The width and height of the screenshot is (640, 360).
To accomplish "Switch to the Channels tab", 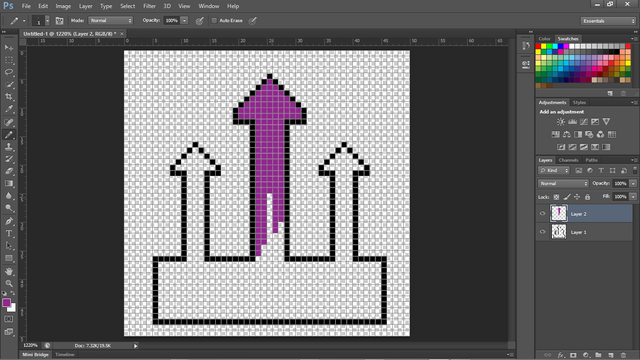I will pyautogui.click(x=568, y=160).
